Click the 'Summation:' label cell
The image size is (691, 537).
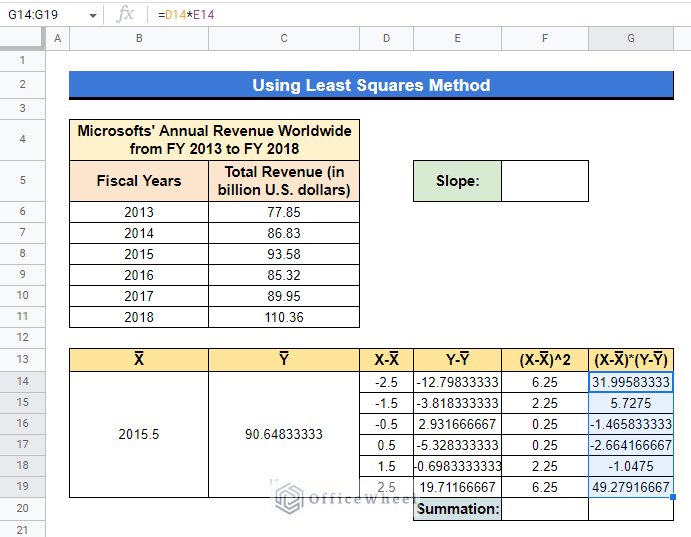[x=457, y=509]
